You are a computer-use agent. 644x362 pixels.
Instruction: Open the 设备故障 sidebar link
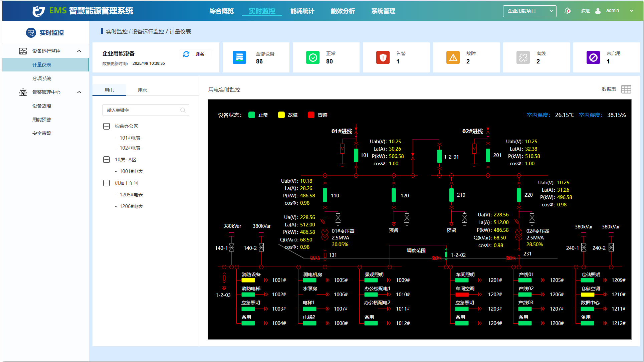[42, 106]
